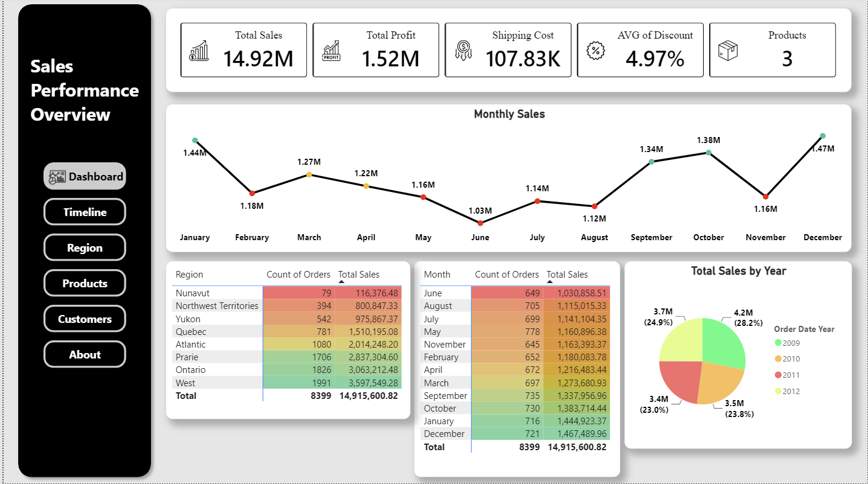Viewport: 868px width, 484px height.
Task: Click the Monthly Sales chart title
Action: 509,114
